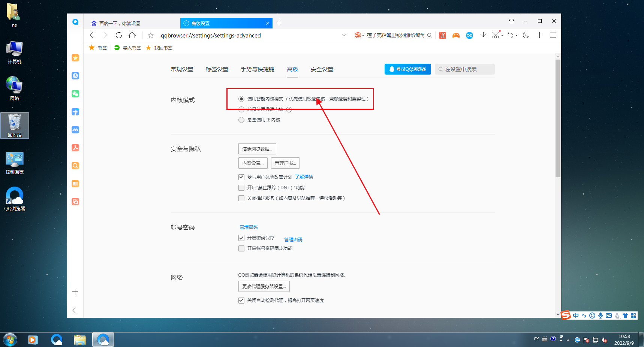Open the browser home page
The image size is (644, 347).
[132, 35]
